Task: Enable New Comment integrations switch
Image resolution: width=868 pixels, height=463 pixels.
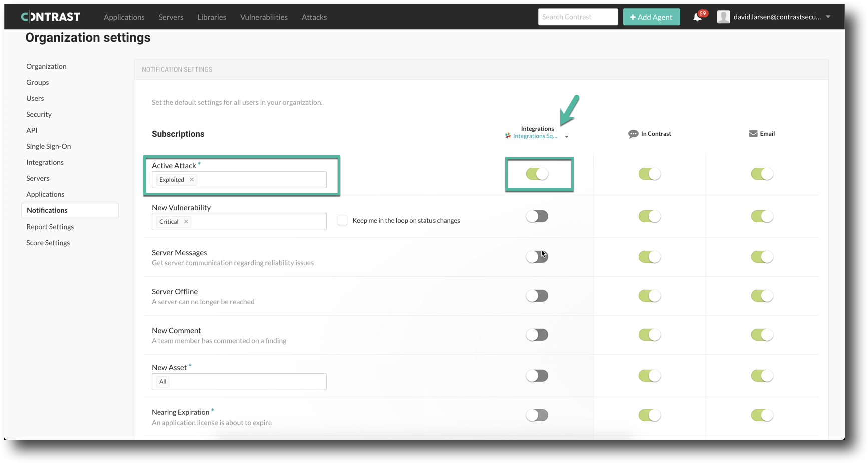Action: pyautogui.click(x=537, y=335)
